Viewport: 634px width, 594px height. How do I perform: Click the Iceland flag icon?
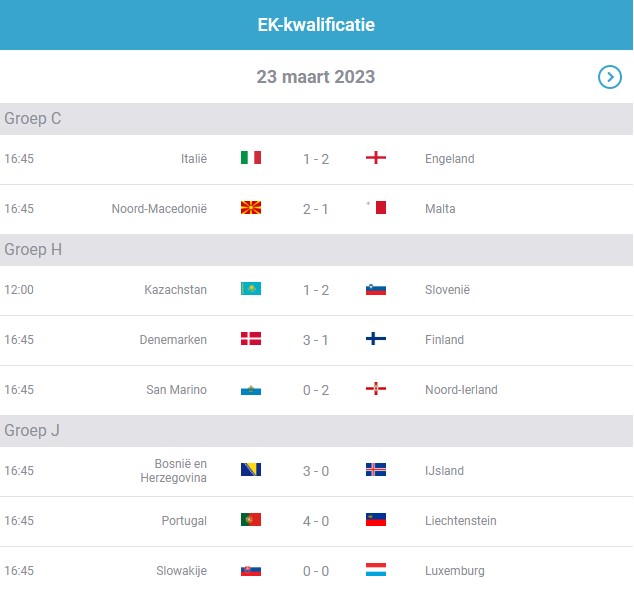pos(376,469)
